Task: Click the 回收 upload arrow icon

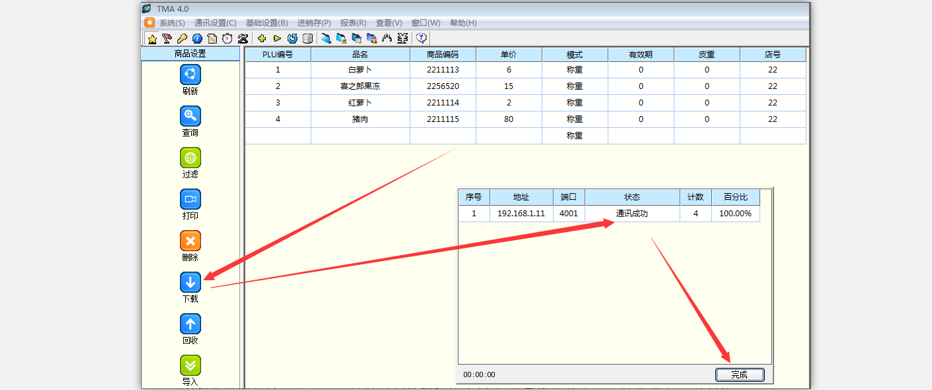Action: [x=190, y=324]
